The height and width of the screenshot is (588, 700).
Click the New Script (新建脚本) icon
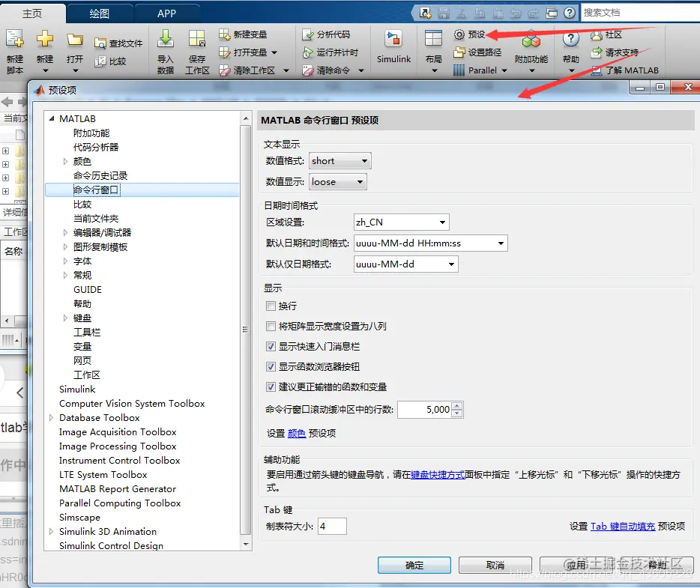[15, 39]
